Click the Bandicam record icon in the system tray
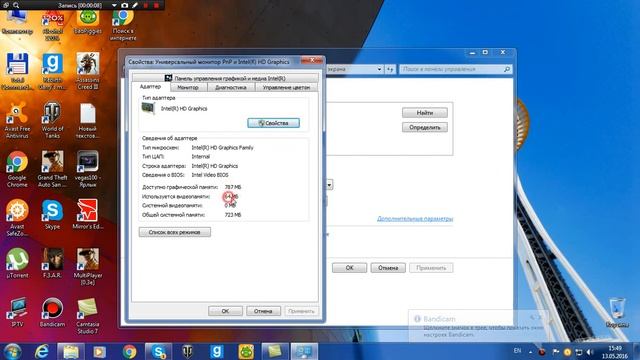640x360 pixels. click(x=542, y=351)
